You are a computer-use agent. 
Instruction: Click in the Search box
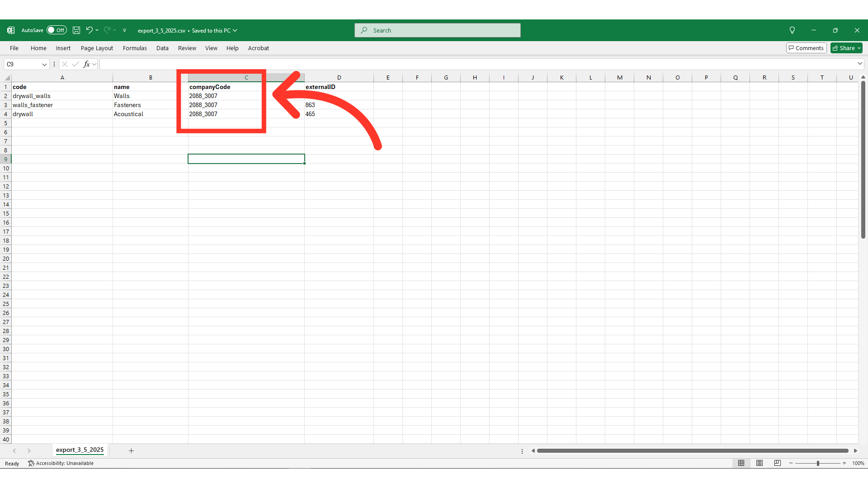point(438,30)
